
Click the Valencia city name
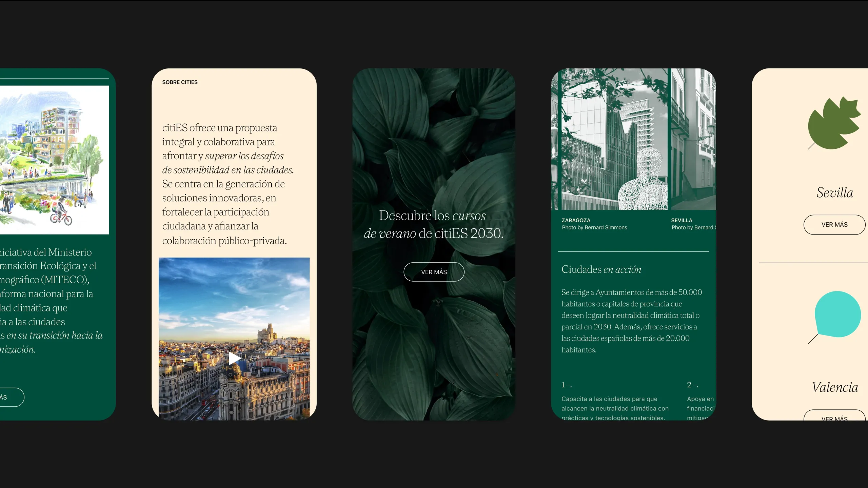(835, 387)
